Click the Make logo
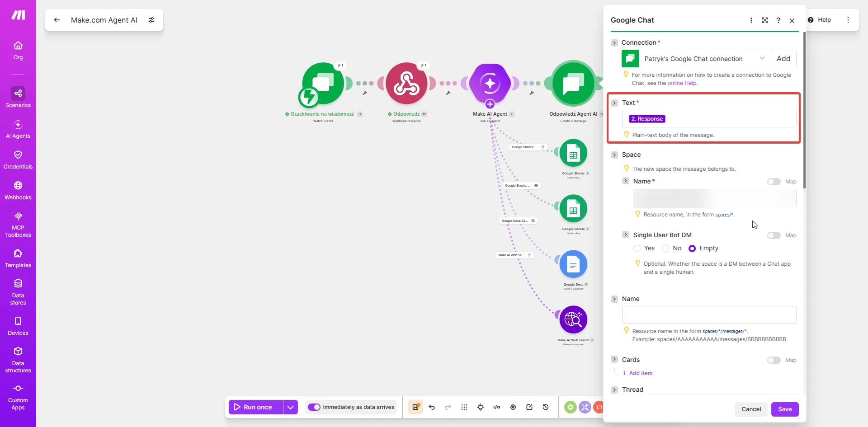 coord(18,15)
